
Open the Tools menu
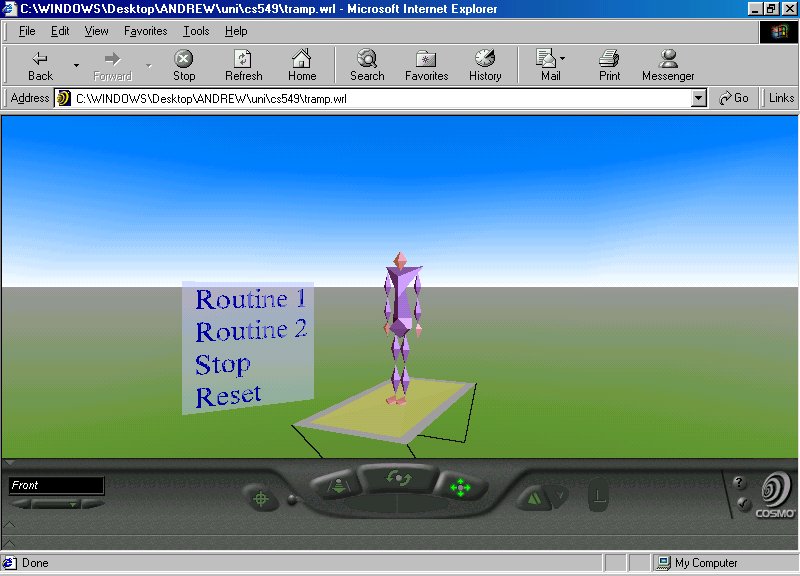[x=196, y=31]
